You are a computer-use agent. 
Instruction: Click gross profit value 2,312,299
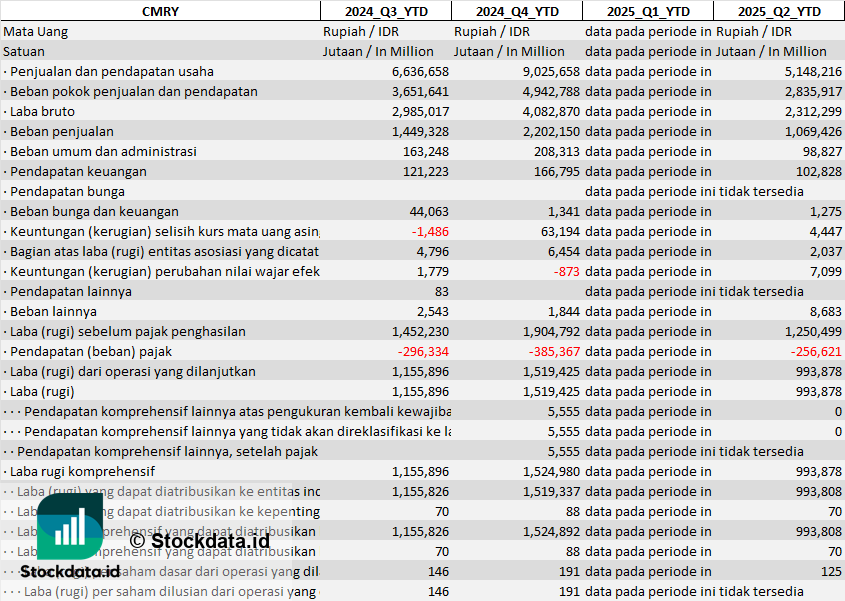(x=813, y=112)
